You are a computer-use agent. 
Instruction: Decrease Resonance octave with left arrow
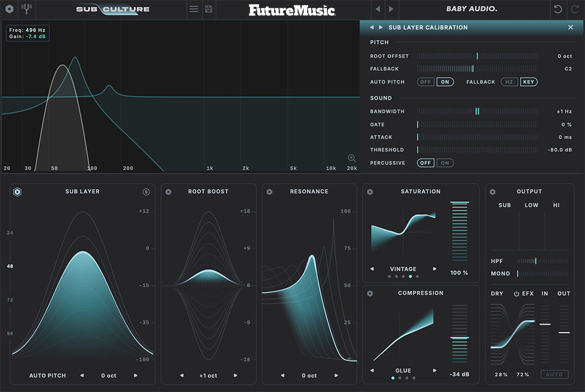(283, 376)
